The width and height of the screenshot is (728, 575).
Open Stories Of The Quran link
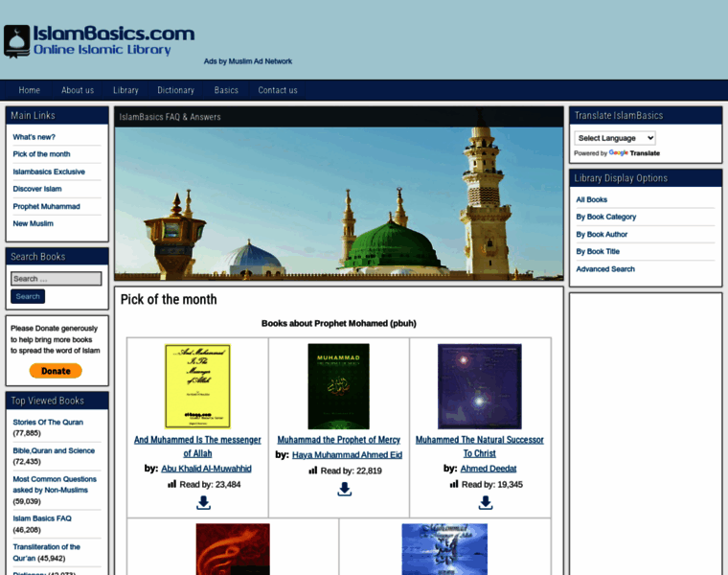(x=48, y=422)
